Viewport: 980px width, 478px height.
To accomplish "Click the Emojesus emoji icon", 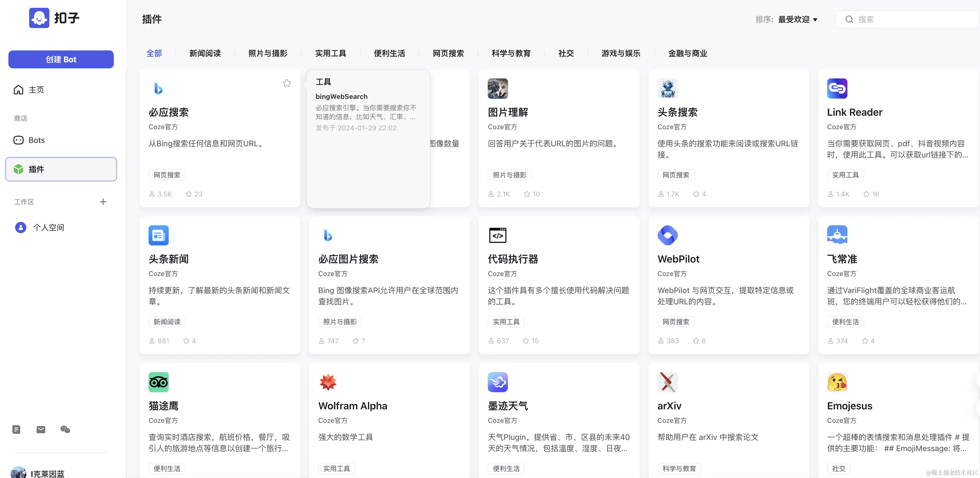I will 837,382.
